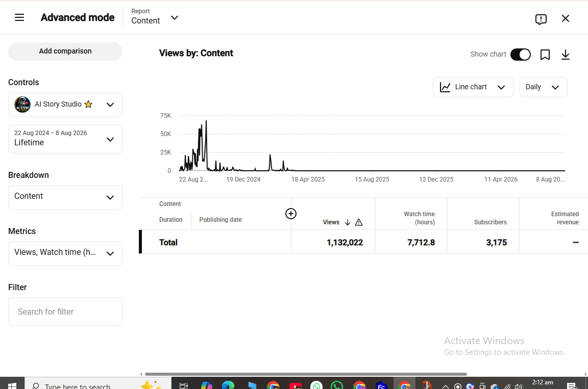Viewport: 588px width, 389px height.
Task: Click the 12 Dec 2025 axis label
Action: [436, 179]
